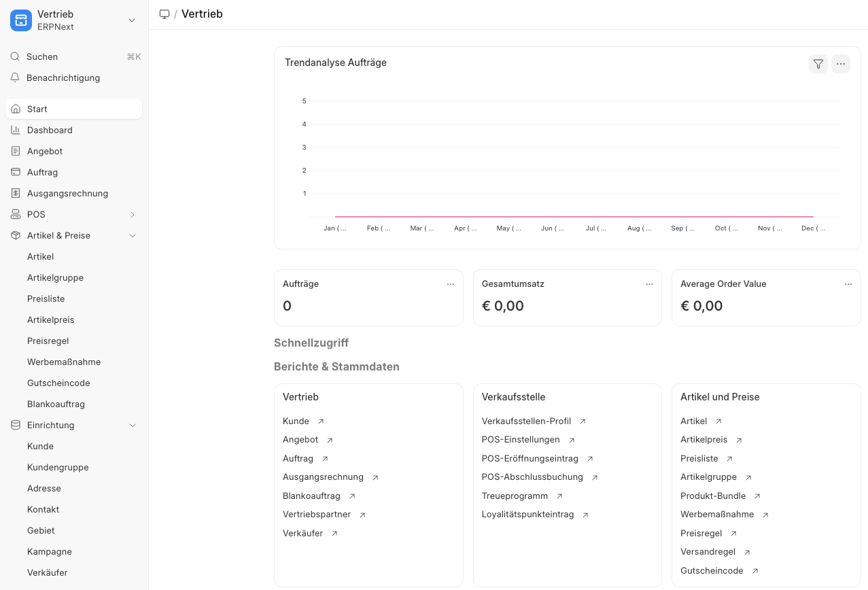
Task: Click the Ausgangsrechnung icon in sidebar
Action: (x=16, y=193)
